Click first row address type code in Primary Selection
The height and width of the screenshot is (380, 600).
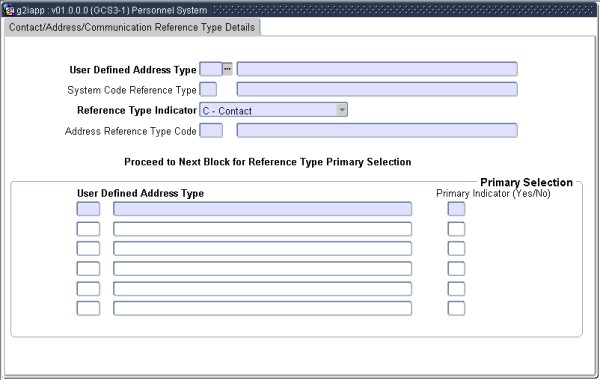pos(88,209)
